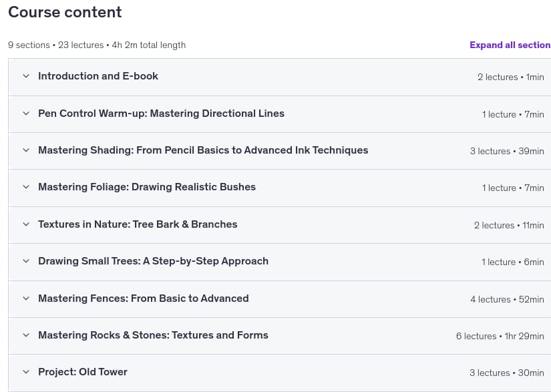Select 'Mastering Fences: From Basic to Advanced'
The image size is (551, 392).
coord(144,299)
